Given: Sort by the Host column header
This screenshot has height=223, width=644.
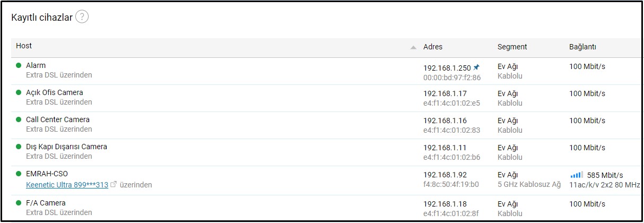Looking at the screenshot, I should pos(24,46).
